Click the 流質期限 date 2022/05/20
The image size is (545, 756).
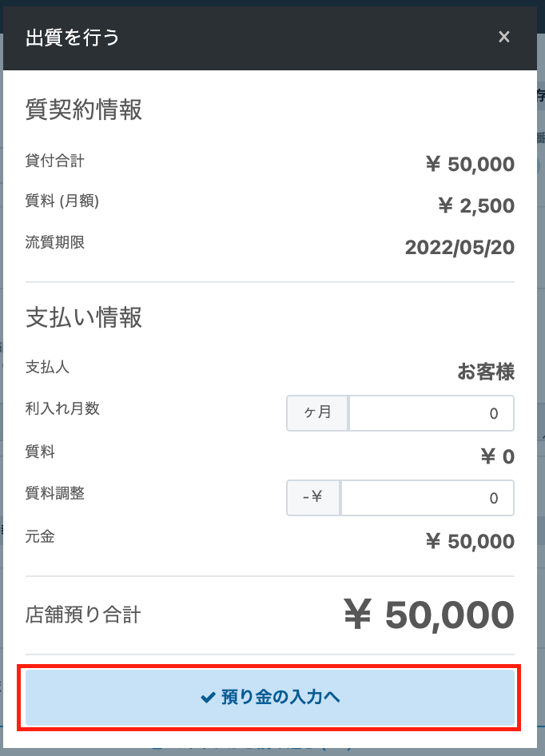[x=459, y=247]
